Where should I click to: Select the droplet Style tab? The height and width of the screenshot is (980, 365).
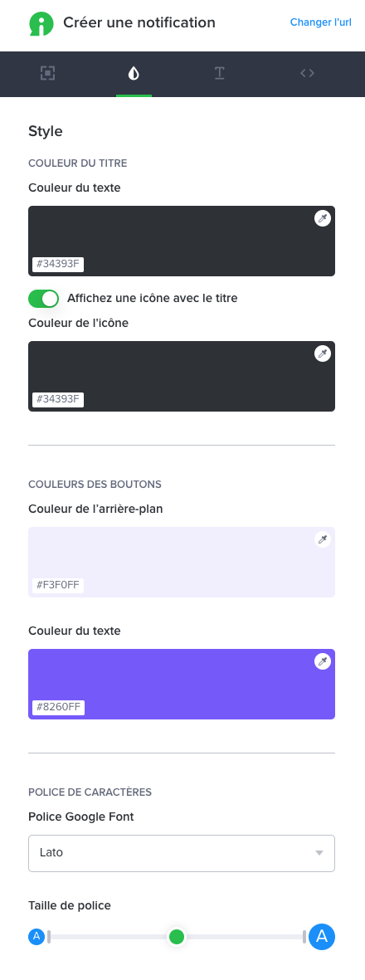click(x=134, y=74)
